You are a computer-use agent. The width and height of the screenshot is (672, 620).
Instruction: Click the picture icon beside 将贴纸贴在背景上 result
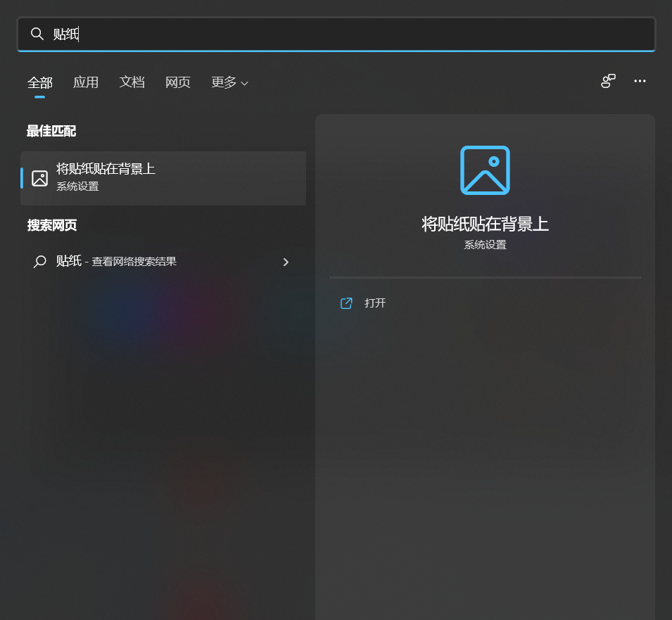click(x=39, y=177)
